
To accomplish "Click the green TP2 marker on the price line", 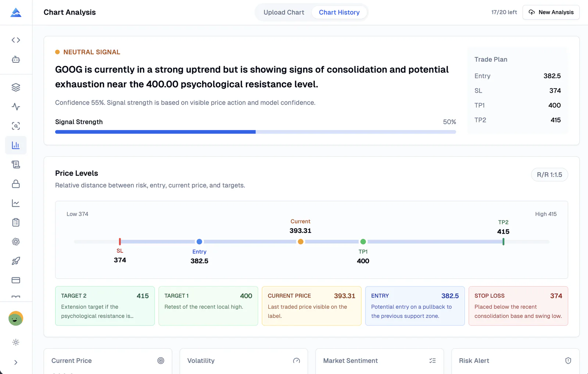I will click(503, 241).
